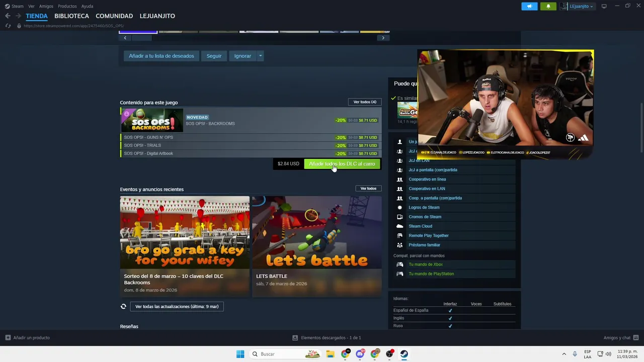Open the SOS OPS! - TRIALS DLC

coord(251,145)
